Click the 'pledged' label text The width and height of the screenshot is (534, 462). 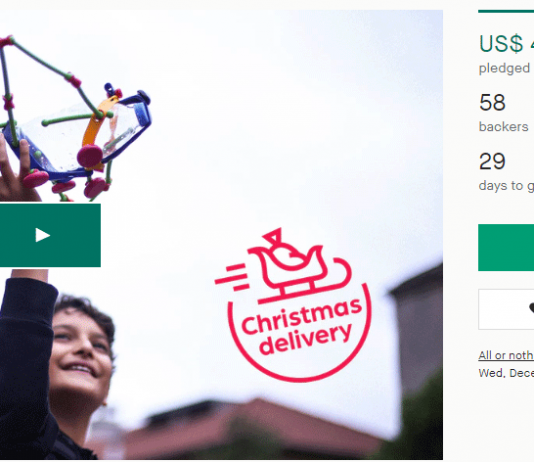[x=504, y=68]
